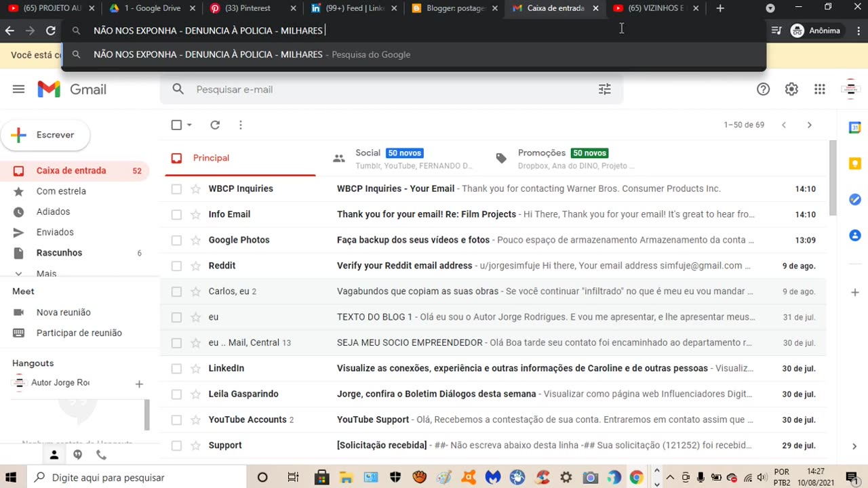Expand the Gmail side panel arrow
The image size is (868, 488).
(854, 446)
